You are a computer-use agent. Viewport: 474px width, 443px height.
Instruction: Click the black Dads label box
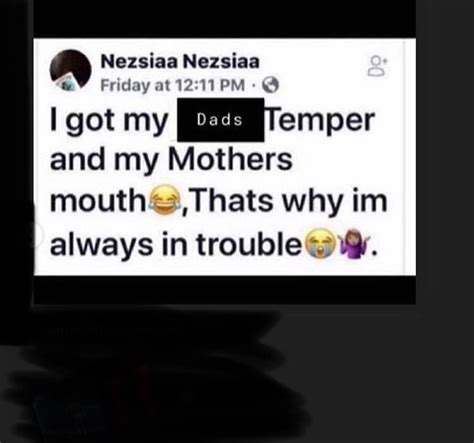[x=220, y=120]
